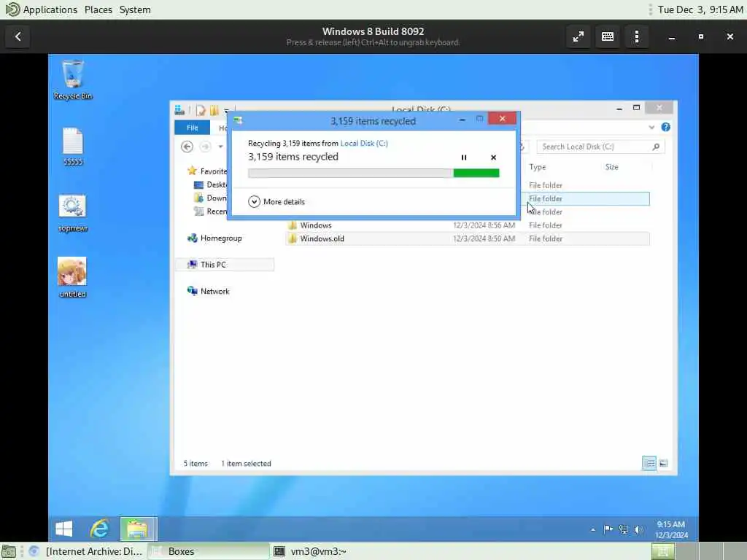Select the Windows.old folder row
The image size is (747, 560).
coord(468,238)
